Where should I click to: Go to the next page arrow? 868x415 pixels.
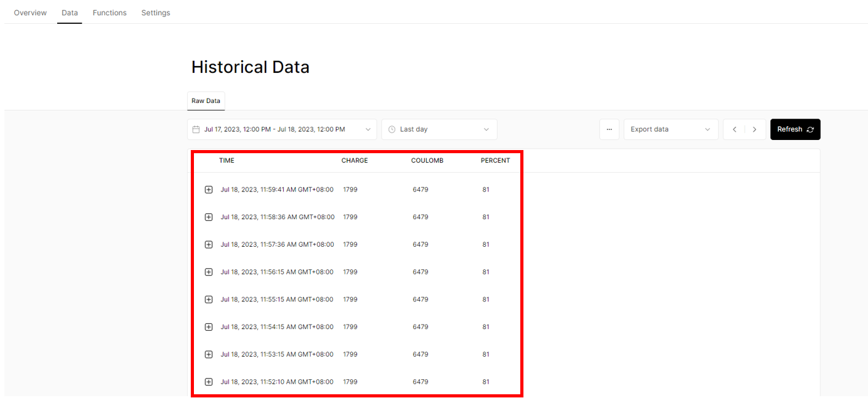[x=755, y=129]
